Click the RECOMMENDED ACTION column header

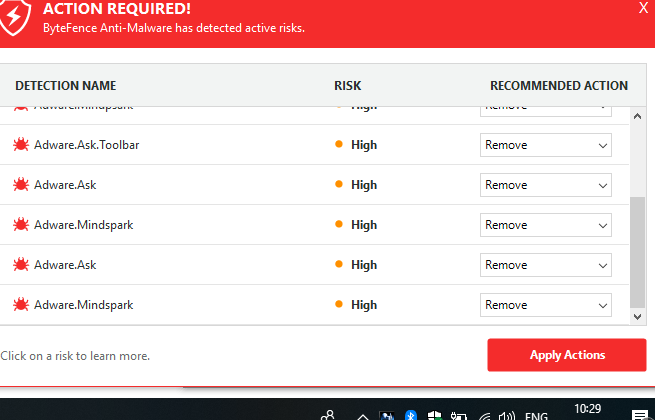pos(559,86)
